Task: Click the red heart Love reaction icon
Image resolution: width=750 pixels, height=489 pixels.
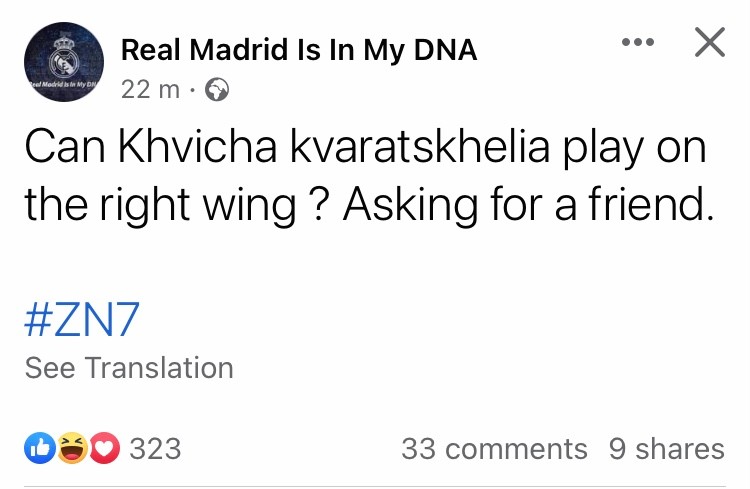Action: 102,449
